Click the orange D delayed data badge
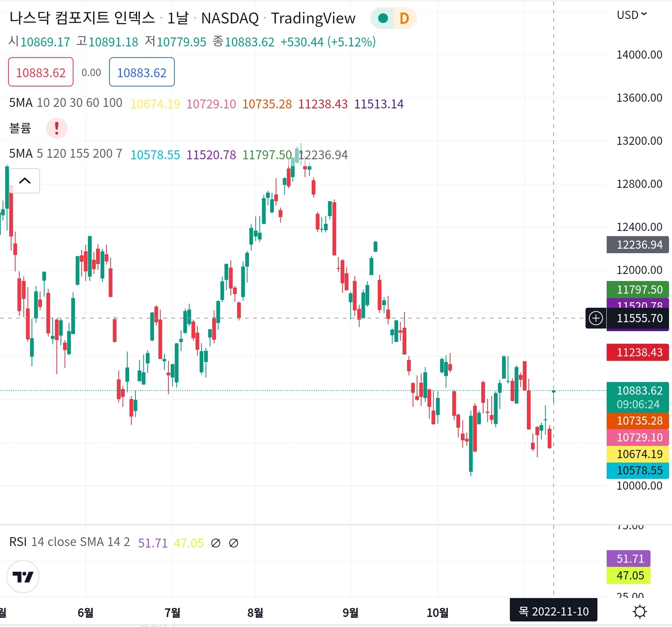This screenshot has width=672, height=627. [404, 18]
